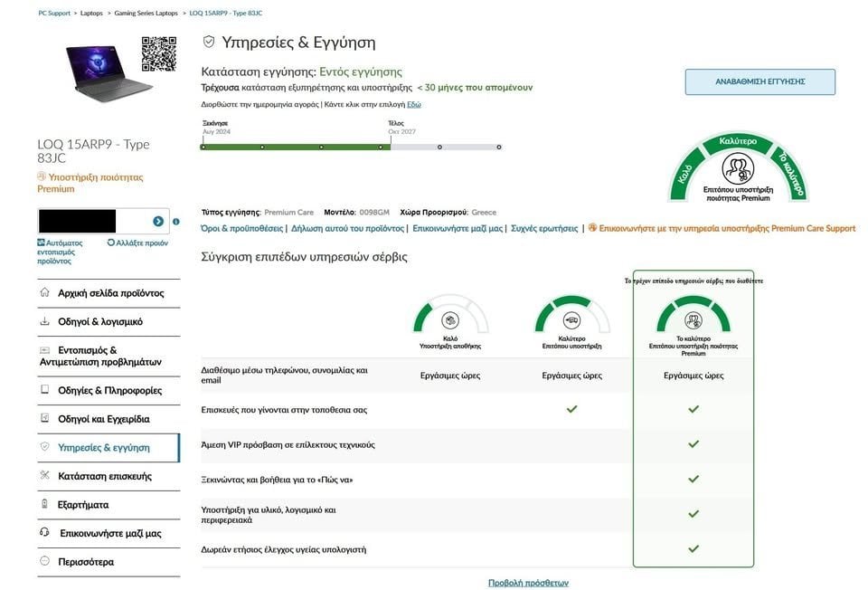The width and height of the screenshot is (868, 590).
Task: Click LOQ 15ARP9 - Type 83JC breadcrumb
Action: click(226, 13)
